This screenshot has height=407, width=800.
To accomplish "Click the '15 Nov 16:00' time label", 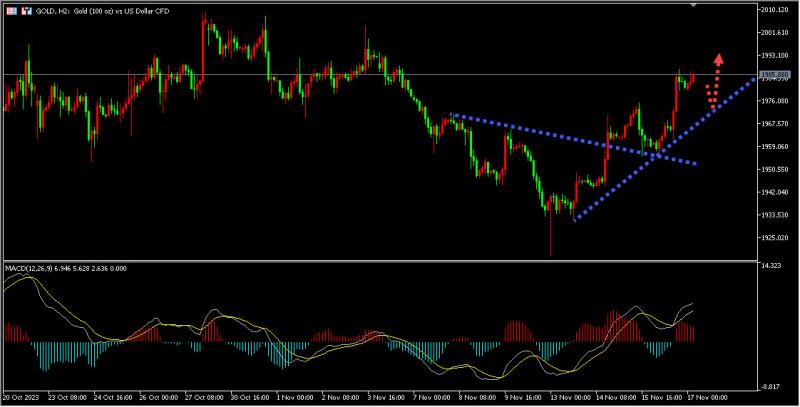I will point(661,397).
